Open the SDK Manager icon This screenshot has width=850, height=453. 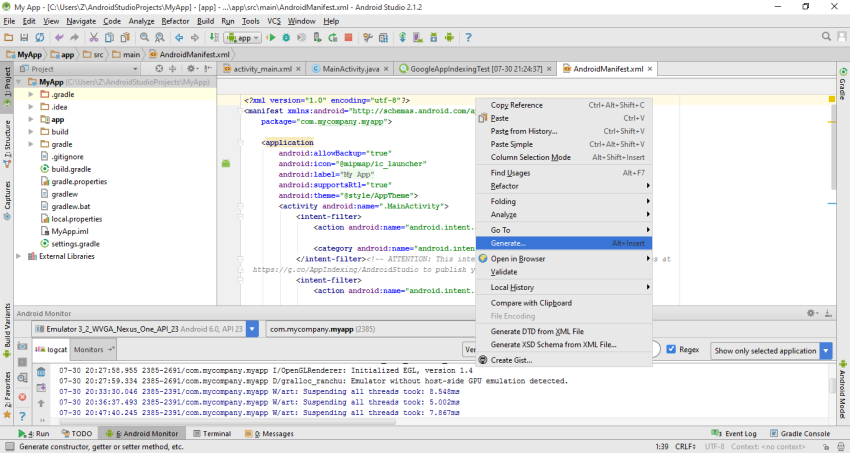coord(434,37)
